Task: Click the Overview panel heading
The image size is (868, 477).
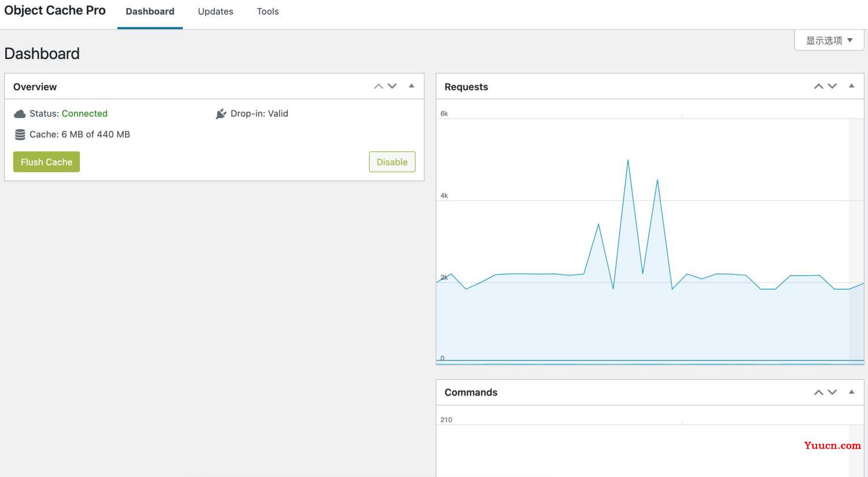Action: [35, 87]
